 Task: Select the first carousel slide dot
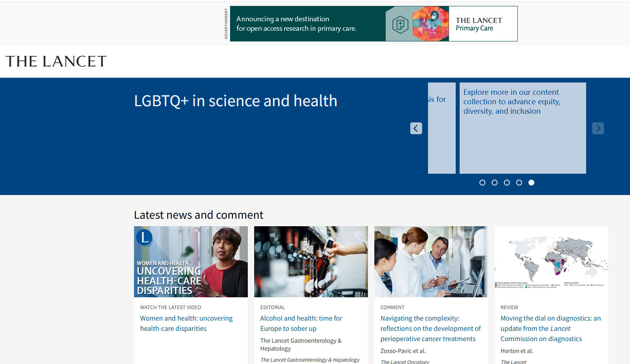pyautogui.click(x=482, y=182)
